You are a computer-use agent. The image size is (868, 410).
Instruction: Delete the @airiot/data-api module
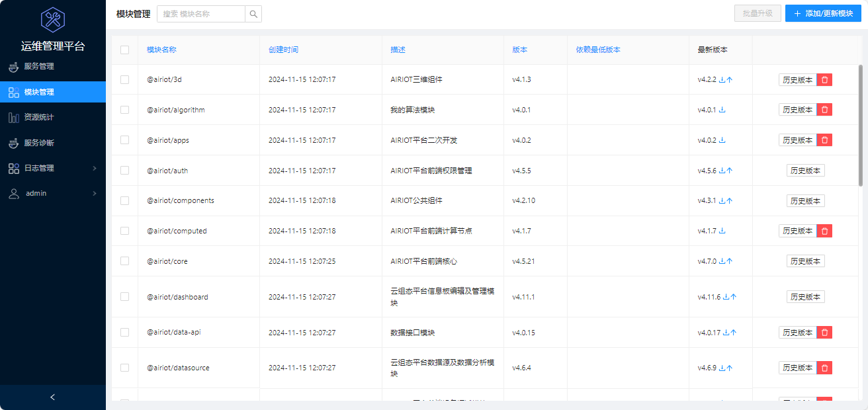[x=824, y=333]
